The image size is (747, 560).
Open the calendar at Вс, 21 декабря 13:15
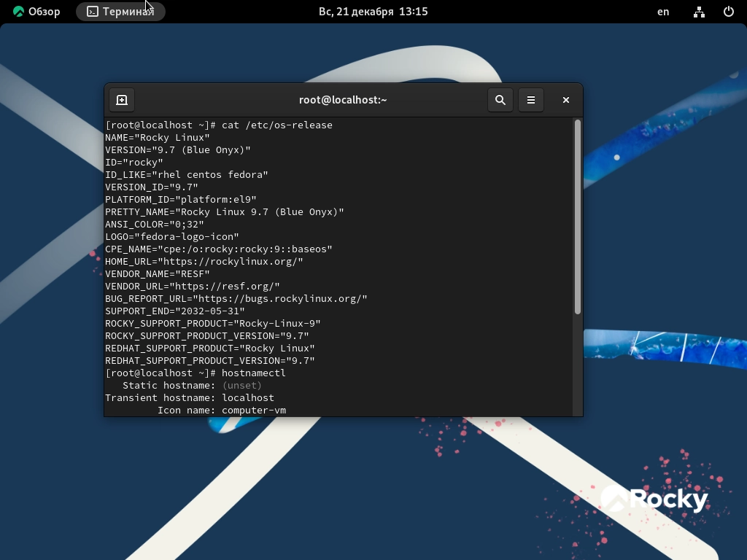pos(373,12)
